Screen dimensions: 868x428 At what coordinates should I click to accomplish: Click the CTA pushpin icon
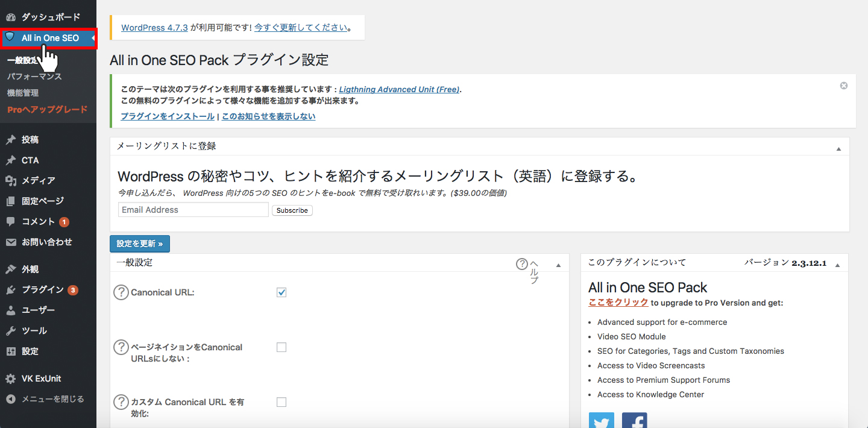click(x=11, y=160)
